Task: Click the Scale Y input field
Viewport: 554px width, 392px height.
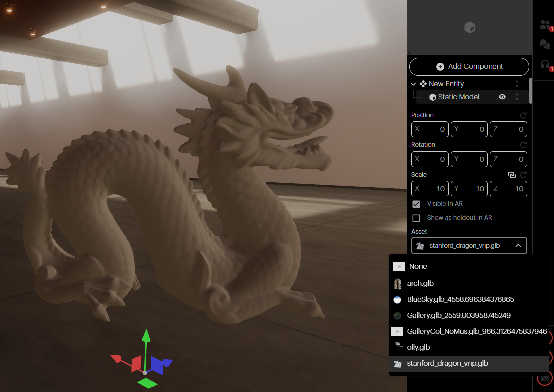Action: coord(469,189)
